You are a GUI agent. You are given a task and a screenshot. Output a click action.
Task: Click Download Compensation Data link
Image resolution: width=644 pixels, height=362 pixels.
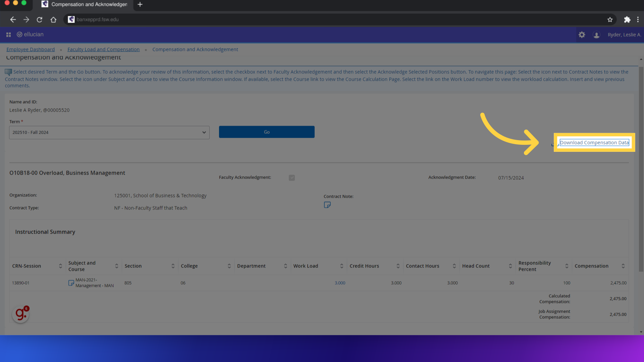point(594,142)
